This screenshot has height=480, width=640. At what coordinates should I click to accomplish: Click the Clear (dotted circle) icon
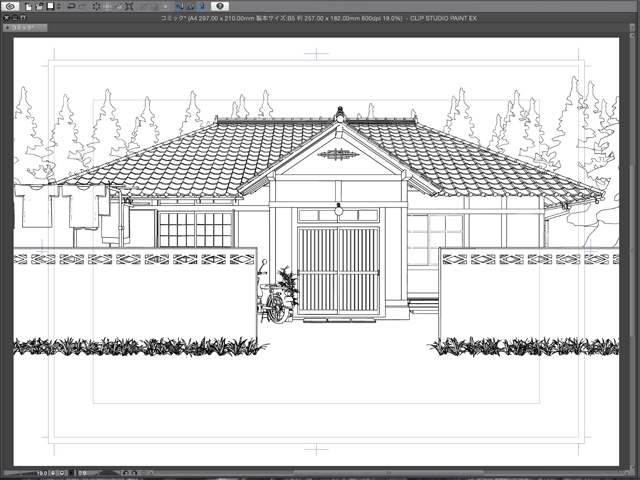[x=96, y=7]
